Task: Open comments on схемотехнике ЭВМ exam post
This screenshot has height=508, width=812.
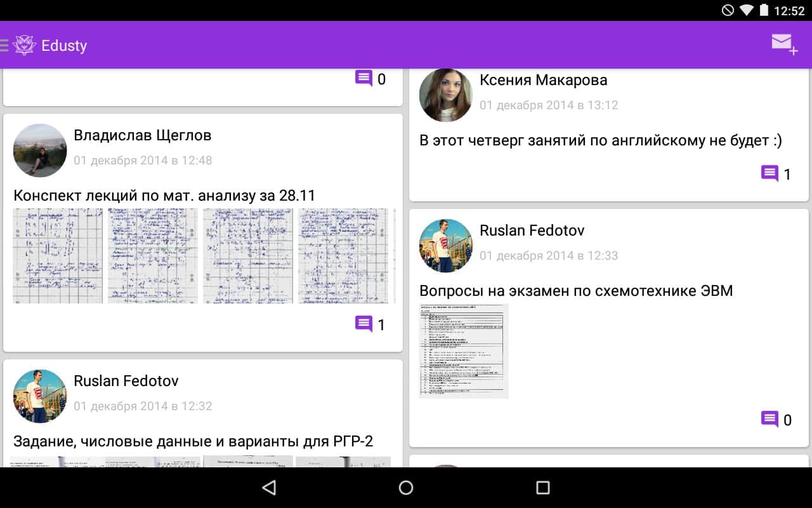Action: [x=776, y=419]
